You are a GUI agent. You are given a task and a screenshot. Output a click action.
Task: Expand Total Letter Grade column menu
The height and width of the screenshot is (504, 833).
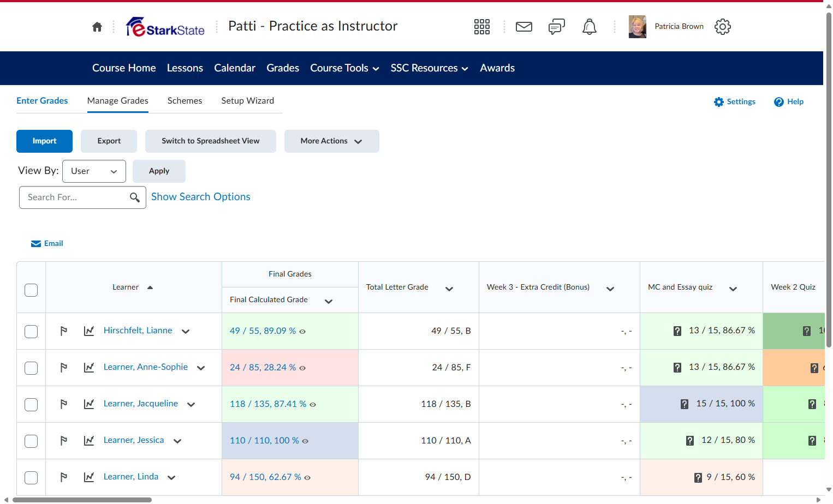tap(449, 289)
